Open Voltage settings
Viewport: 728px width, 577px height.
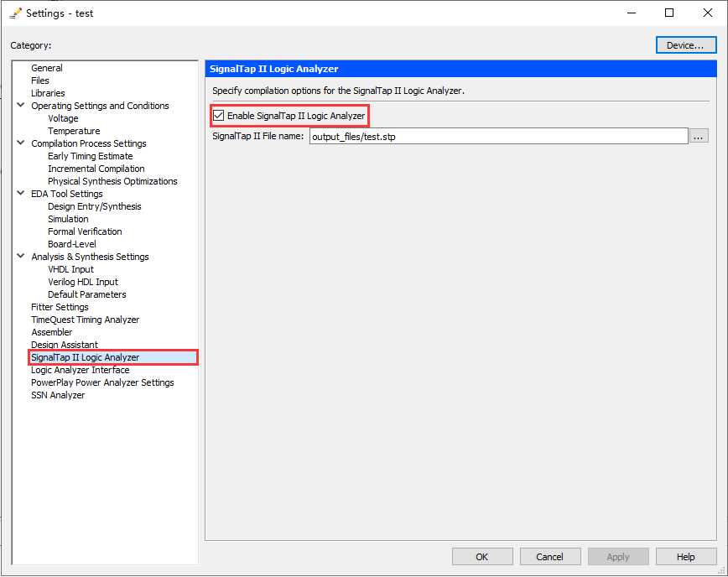(63, 118)
